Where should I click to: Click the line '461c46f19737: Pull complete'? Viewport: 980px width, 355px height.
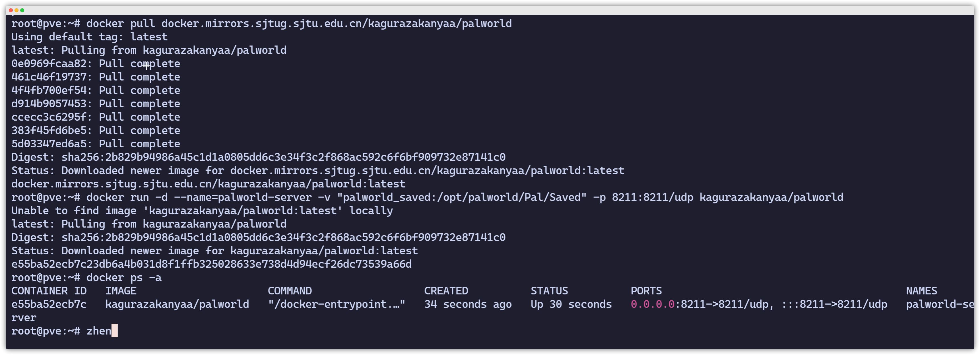point(96,77)
